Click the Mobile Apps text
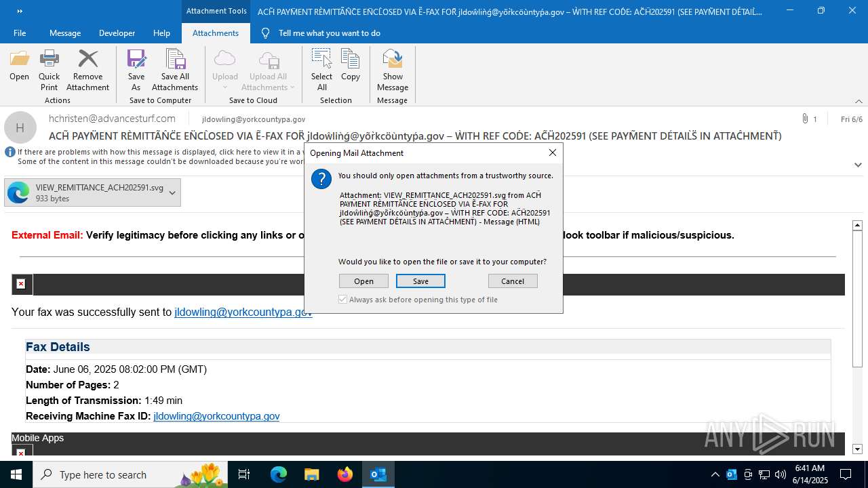Image resolution: width=868 pixels, height=488 pixels. 37,438
